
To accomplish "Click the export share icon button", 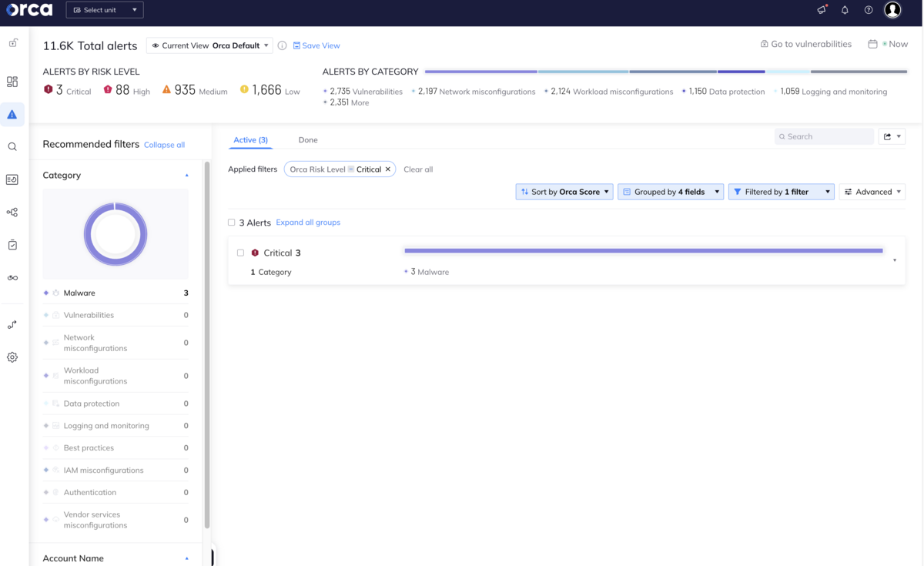I will [x=892, y=136].
